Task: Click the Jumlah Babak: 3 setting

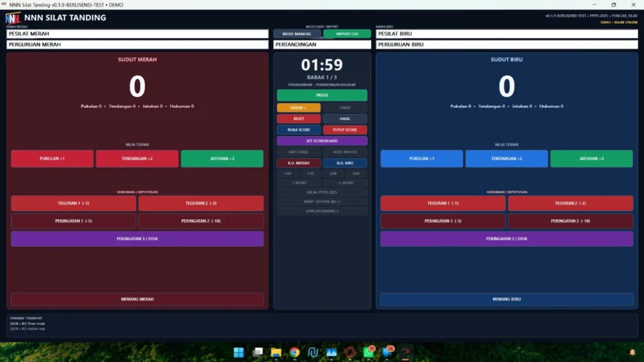Action: [322, 211]
